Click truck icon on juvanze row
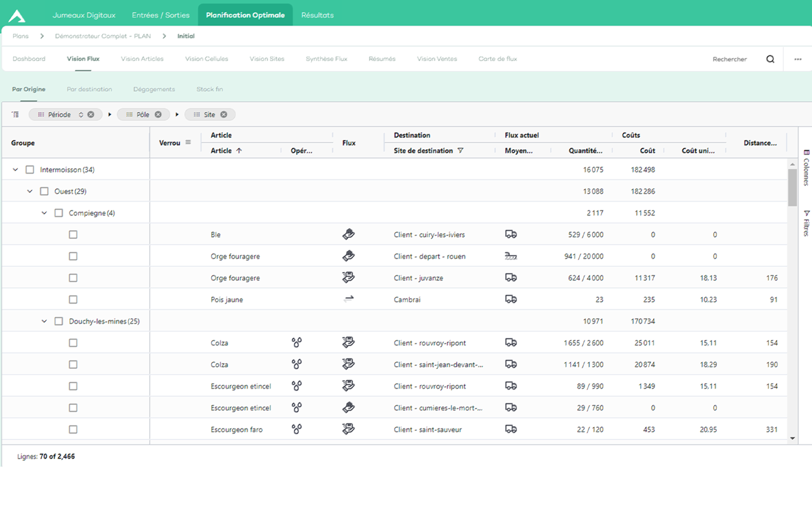Viewport: 812px width, 506px height. point(511,278)
